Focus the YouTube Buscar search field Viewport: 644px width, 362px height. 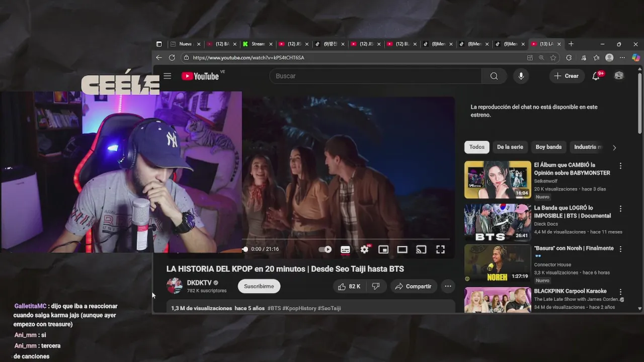pos(375,76)
